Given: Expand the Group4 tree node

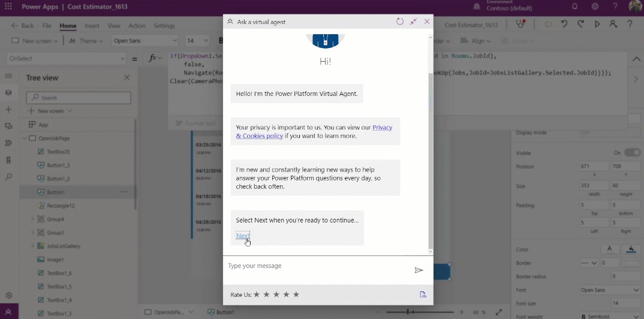Looking at the screenshot, I should (x=32, y=219).
